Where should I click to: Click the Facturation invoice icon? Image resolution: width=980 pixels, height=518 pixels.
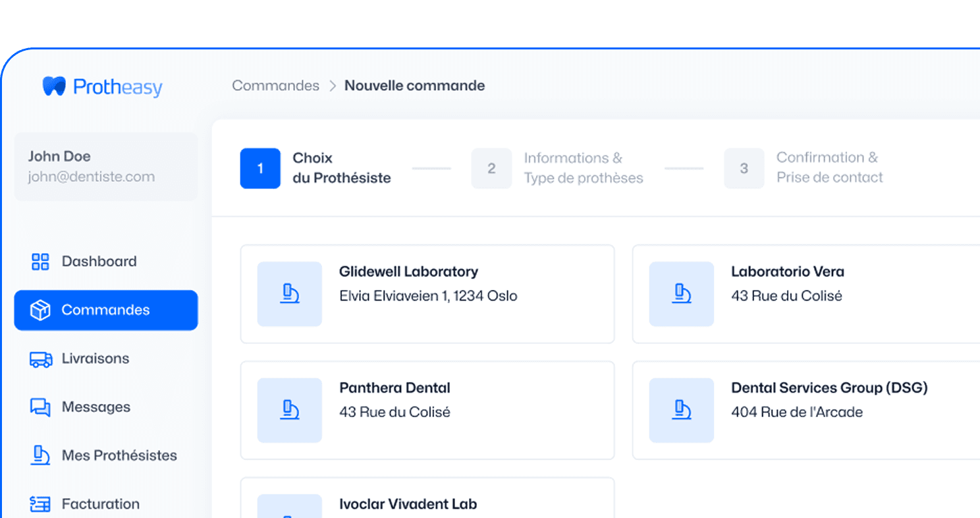[x=40, y=504]
